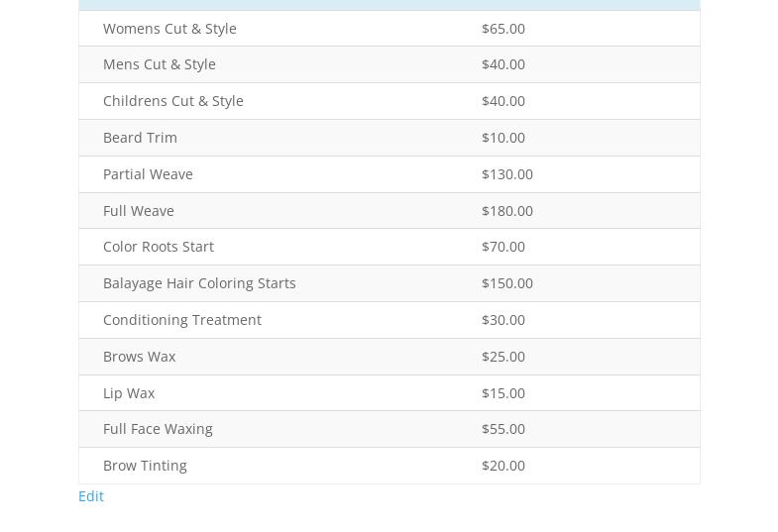The width and height of the screenshot is (778, 532).
Task: Click the $130.00 Partial Weave price
Action: tap(507, 174)
